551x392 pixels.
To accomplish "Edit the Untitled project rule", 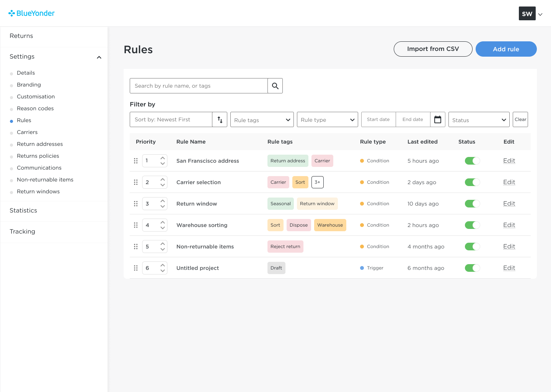I will pyautogui.click(x=509, y=268).
